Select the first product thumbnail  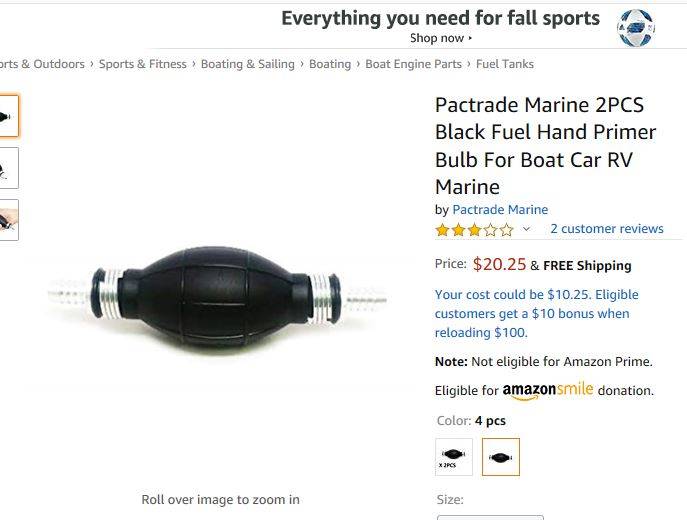[9, 116]
